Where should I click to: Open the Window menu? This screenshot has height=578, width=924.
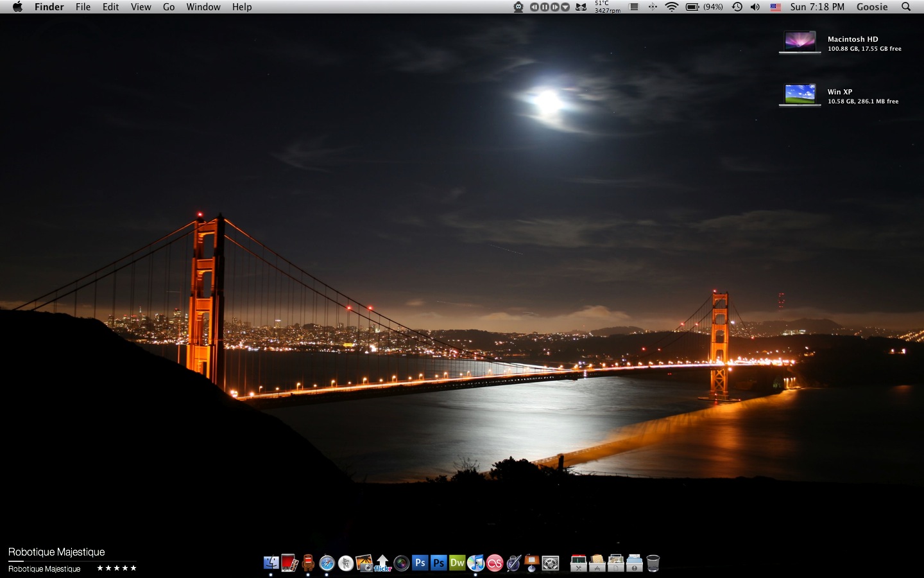pos(203,7)
